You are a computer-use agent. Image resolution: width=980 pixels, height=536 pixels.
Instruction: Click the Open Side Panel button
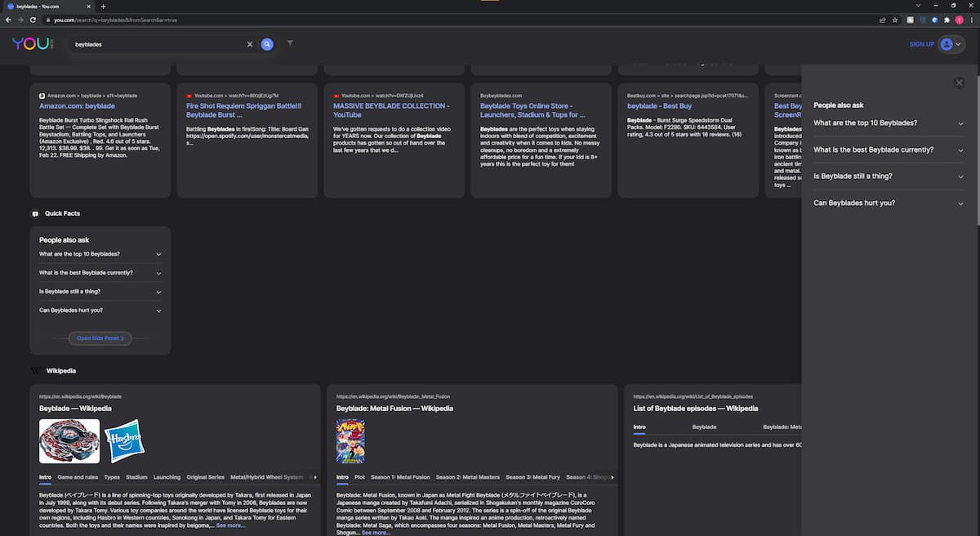tap(100, 337)
